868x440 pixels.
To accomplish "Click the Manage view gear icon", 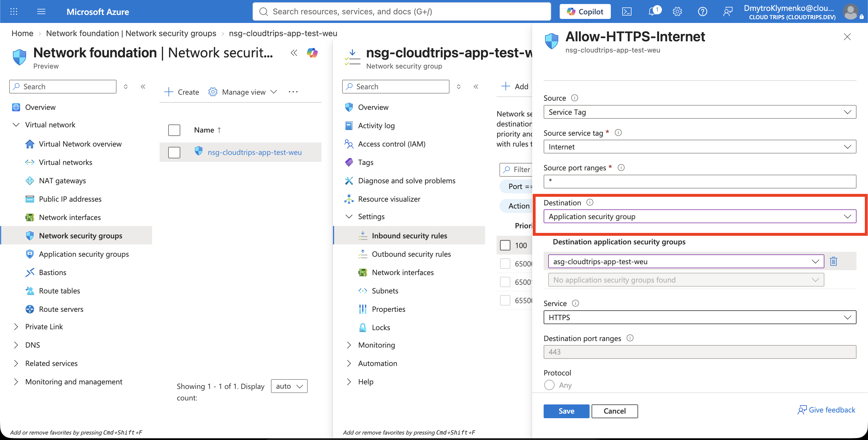I will (x=213, y=92).
